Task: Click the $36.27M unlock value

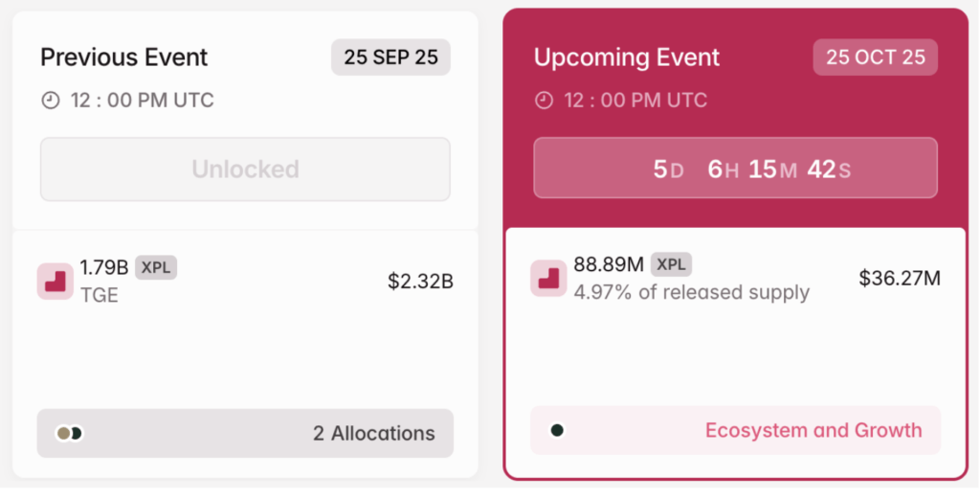Action: pyautogui.click(x=900, y=279)
